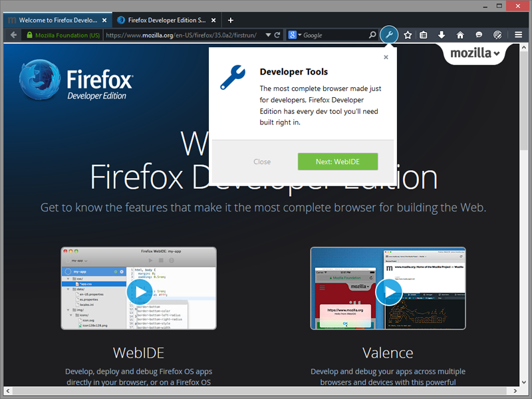Click the Developer Tools popup title

tap(294, 72)
